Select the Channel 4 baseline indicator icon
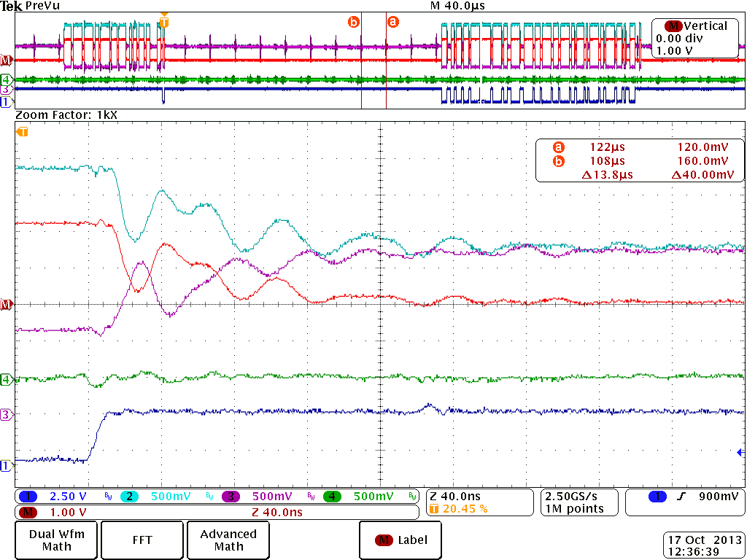This screenshot has height=560, width=747. 7,380
